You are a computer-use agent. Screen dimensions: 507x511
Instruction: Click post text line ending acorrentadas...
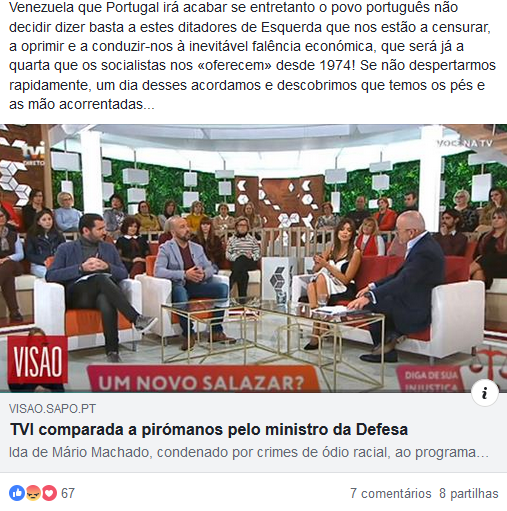tap(82, 104)
